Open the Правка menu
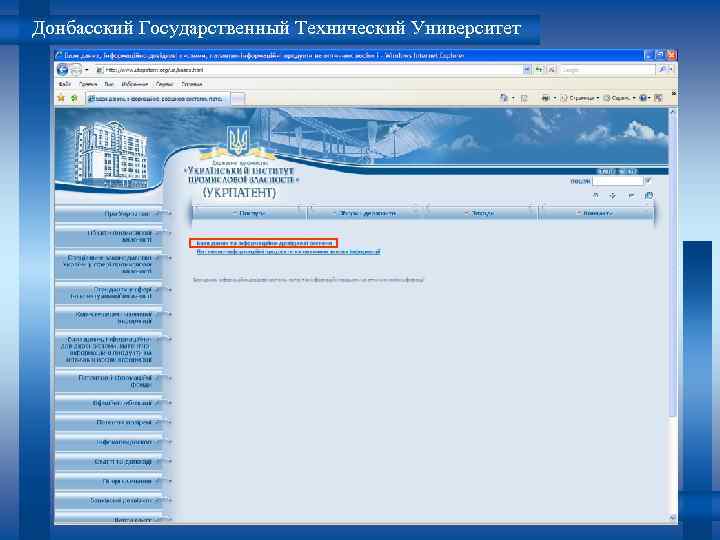The image size is (720, 540). (88, 84)
